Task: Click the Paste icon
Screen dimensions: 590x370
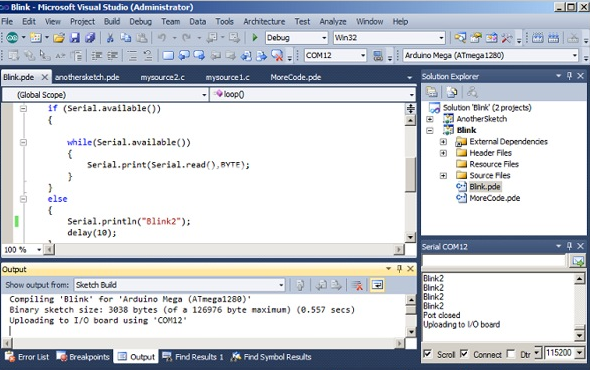Action: point(141,38)
